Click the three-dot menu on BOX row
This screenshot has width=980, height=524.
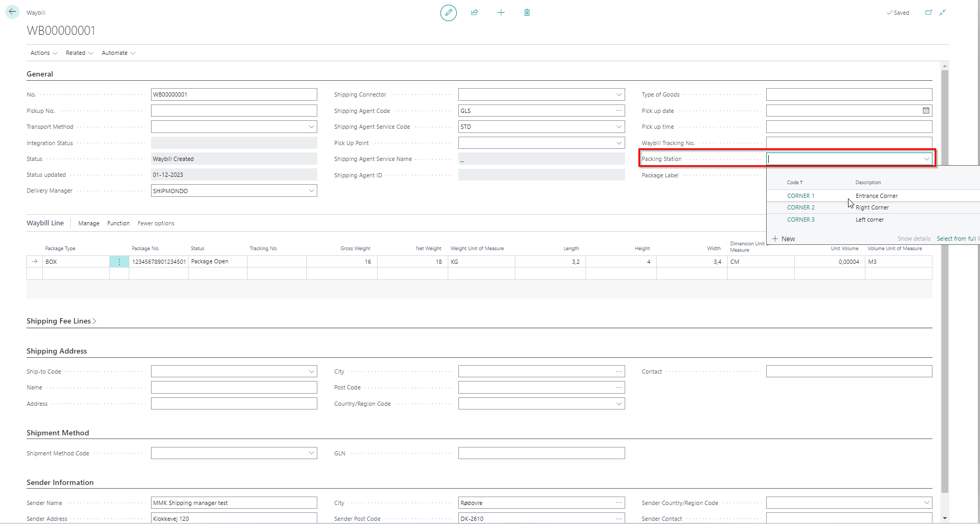[x=119, y=262]
